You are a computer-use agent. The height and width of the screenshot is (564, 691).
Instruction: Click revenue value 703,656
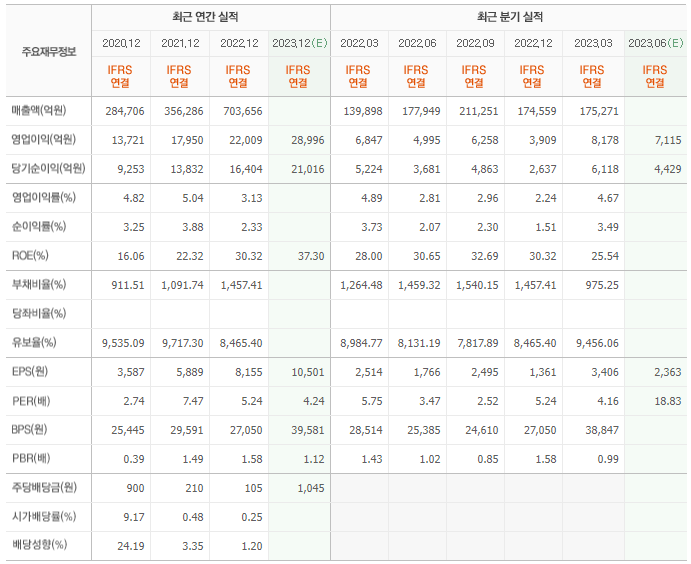[x=243, y=111]
